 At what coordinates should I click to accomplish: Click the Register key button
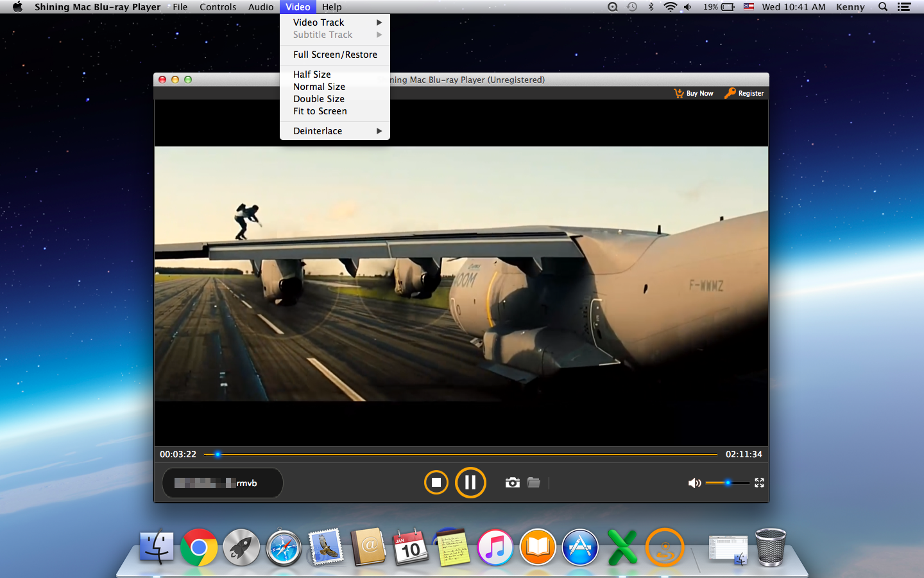[744, 93]
